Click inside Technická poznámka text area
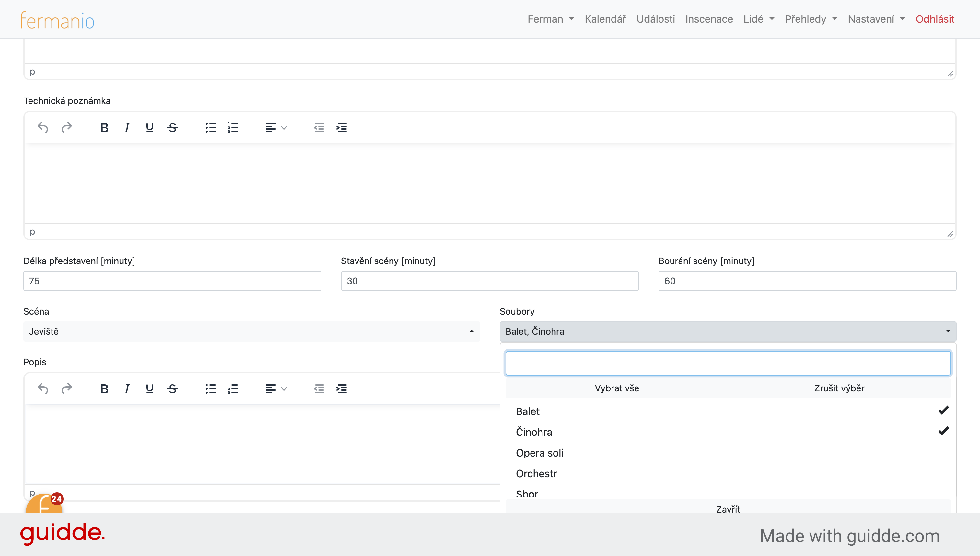980x556 pixels. (x=490, y=183)
